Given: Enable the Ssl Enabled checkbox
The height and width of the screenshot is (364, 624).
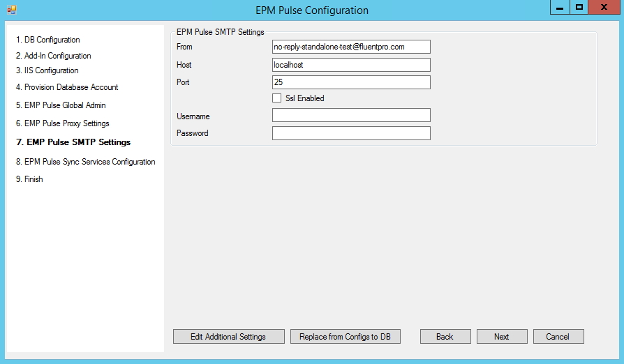Looking at the screenshot, I should pos(276,98).
